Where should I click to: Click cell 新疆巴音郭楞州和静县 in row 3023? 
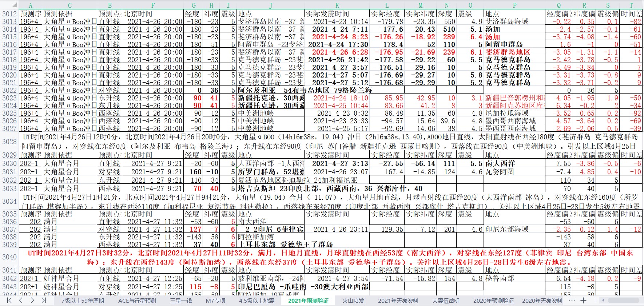point(515,98)
